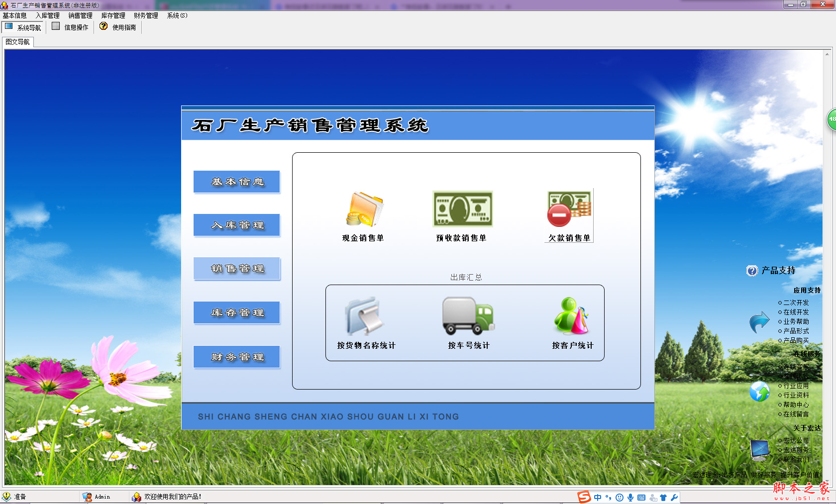This screenshot has width=836, height=504.
Task: Toggle the soft keyboard icon on
Action: 642,497
